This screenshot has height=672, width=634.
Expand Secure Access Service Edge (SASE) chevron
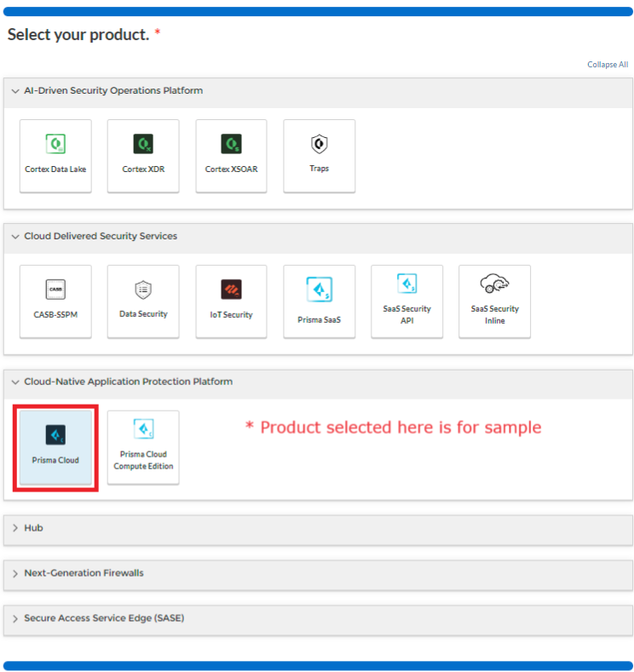click(x=15, y=618)
